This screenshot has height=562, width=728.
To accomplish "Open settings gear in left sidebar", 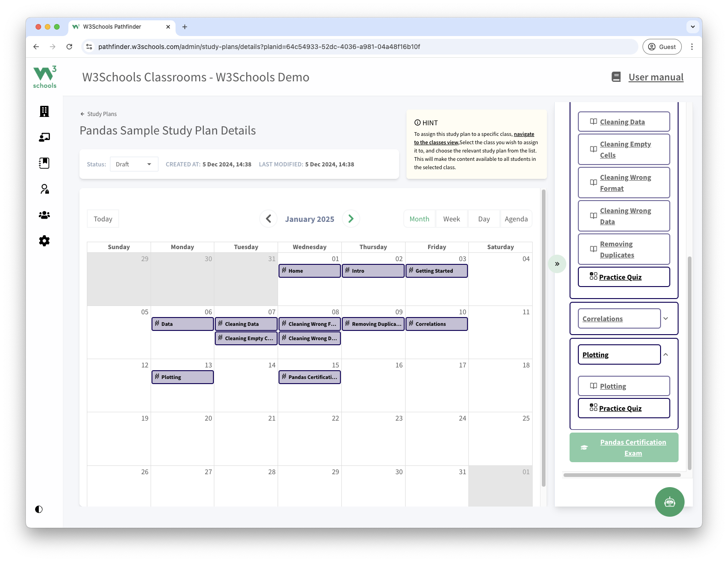I will click(44, 241).
